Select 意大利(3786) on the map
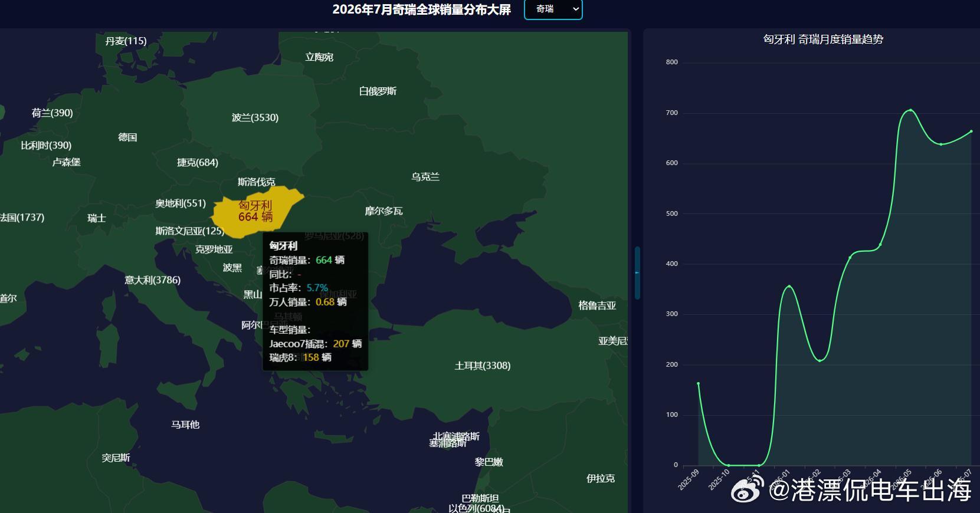This screenshot has height=513, width=980. (x=153, y=280)
